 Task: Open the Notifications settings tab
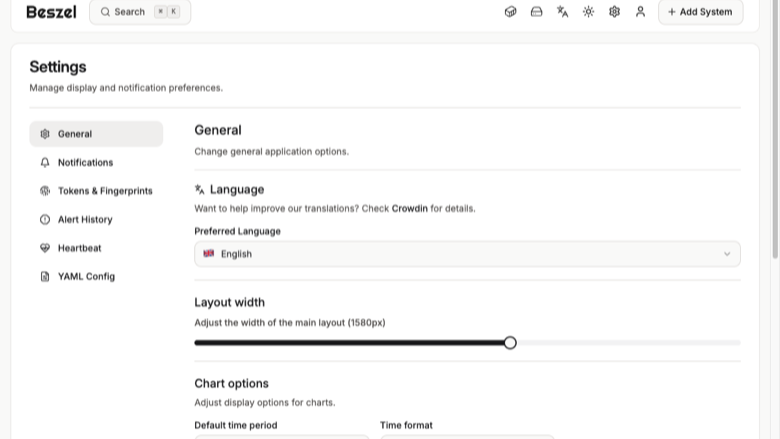(x=96, y=163)
